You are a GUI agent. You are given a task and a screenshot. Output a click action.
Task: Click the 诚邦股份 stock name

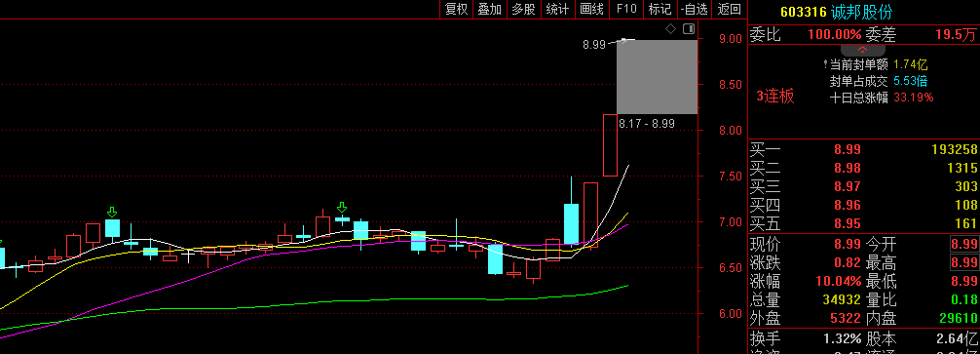pyautogui.click(x=862, y=12)
